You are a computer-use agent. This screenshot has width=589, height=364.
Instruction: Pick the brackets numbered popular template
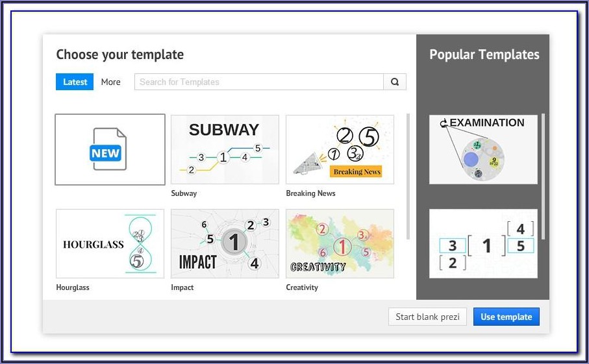pyautogui.click(x=483, y=243)
